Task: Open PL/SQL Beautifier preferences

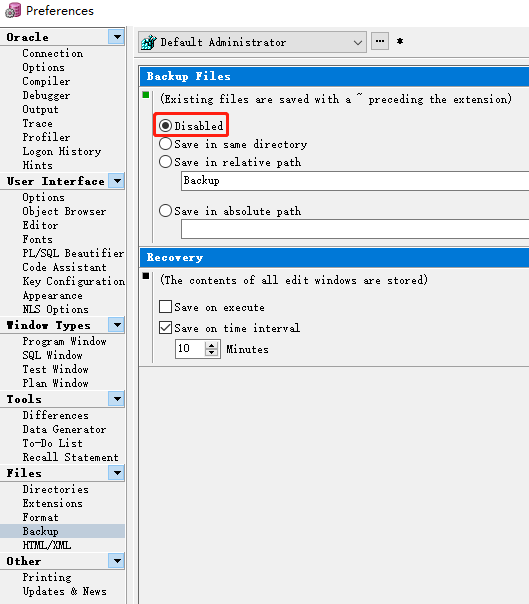Action: pos(73,253)
